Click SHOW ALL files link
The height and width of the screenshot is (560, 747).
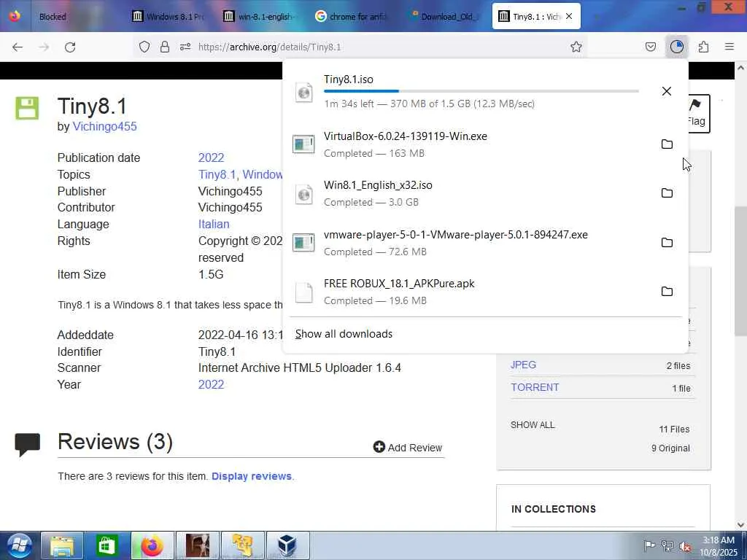533,425
